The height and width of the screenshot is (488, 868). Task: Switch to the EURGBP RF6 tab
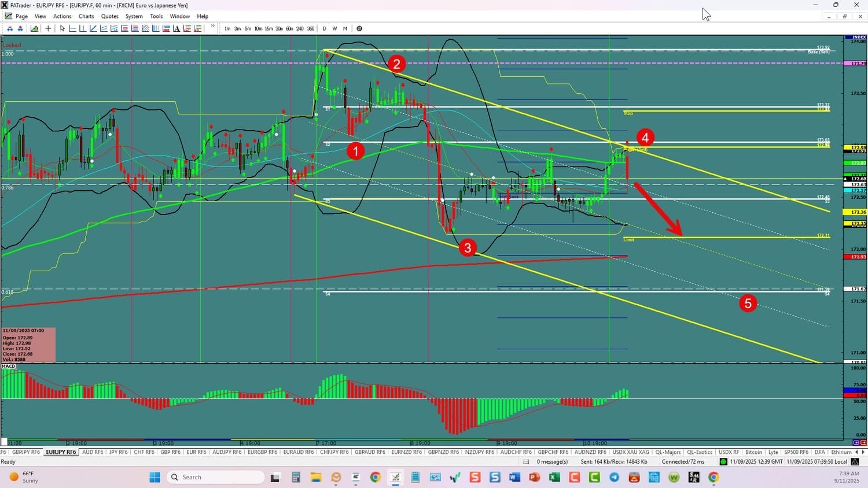[263, 452]
